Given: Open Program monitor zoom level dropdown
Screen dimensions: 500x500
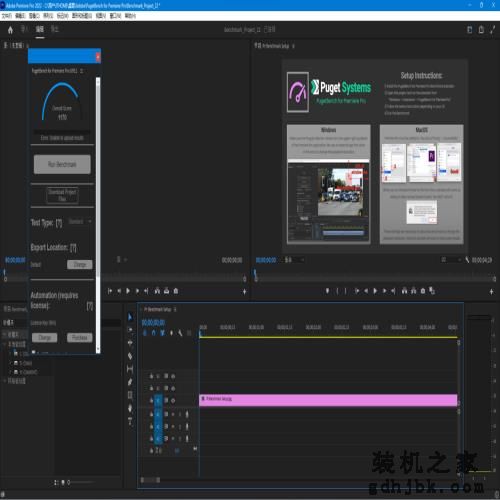Looking at the screenshot, I should coord(294,260).
